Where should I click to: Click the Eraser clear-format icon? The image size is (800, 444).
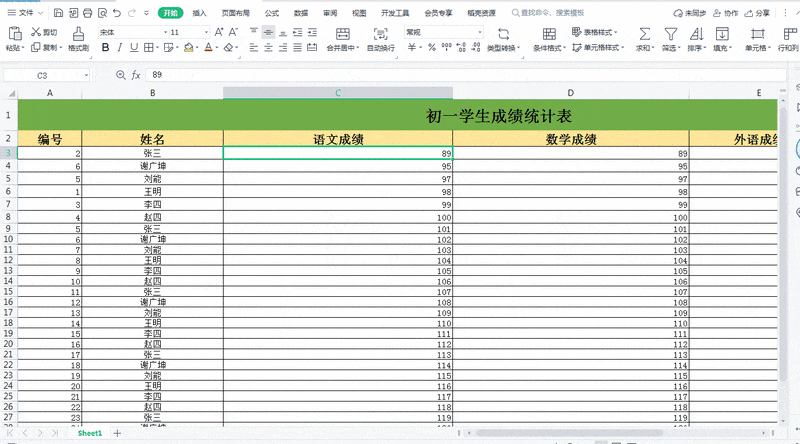(x=229, y=47)
